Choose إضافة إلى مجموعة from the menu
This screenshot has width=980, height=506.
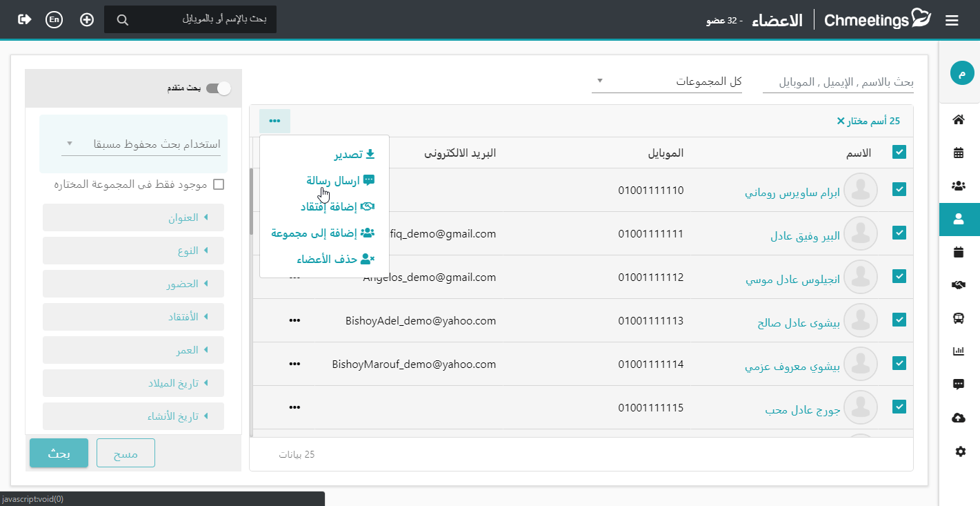pyautogui.click(x=323, y=233)
